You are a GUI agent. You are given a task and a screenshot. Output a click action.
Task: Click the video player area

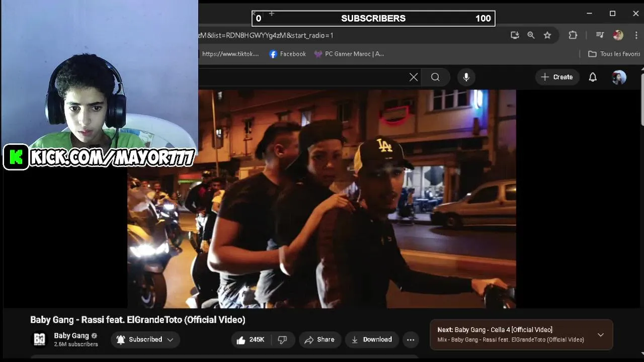pyautogui.click(x=321, y=199)
